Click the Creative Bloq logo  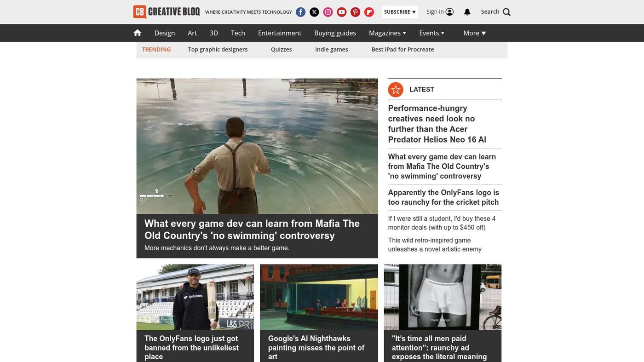pyautogui.click(x=167, y=11)
